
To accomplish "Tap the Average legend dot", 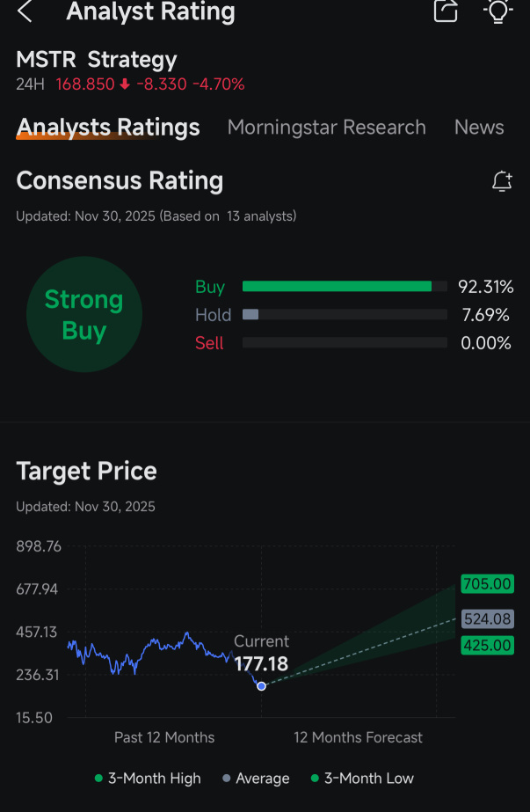I will 226,778.
